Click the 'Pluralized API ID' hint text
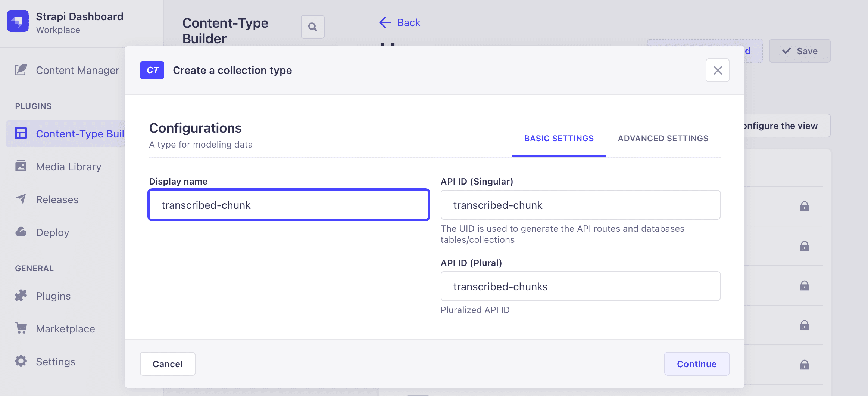Image resolution: width=868 pixels, height=396 pixels. click(x=475, y=310)
